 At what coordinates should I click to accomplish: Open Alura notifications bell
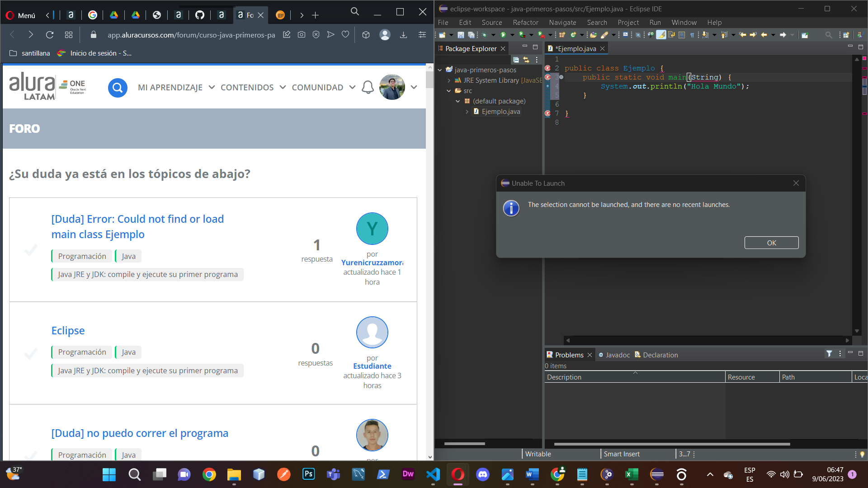coord(368,87)
